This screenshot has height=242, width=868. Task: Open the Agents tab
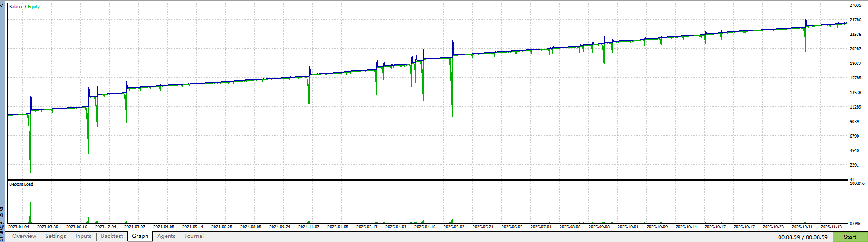pos(166,236)
